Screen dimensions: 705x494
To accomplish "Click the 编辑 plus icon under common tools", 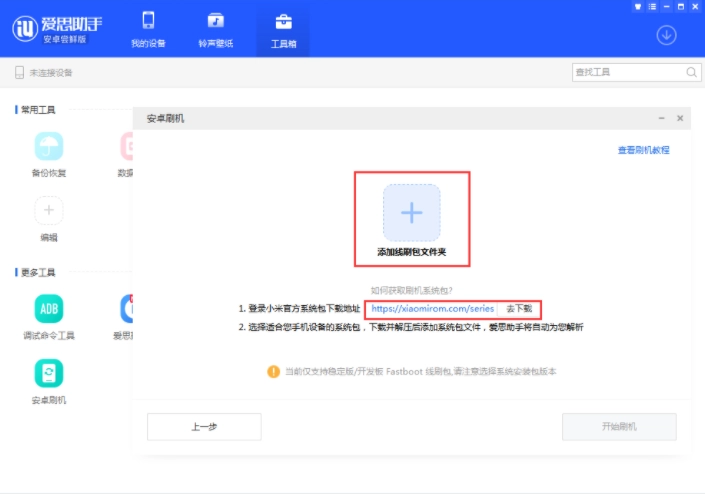I will [x=49, y=211].
